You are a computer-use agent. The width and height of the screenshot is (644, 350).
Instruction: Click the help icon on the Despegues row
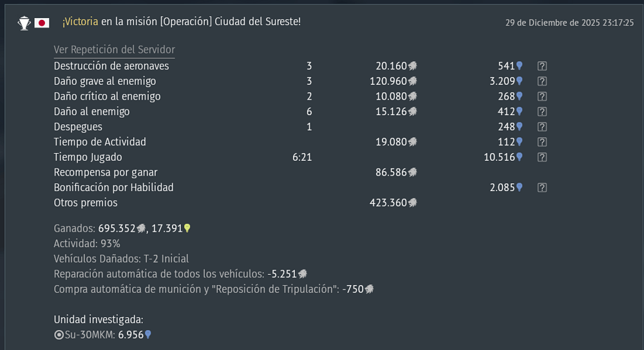coord(542,127)
